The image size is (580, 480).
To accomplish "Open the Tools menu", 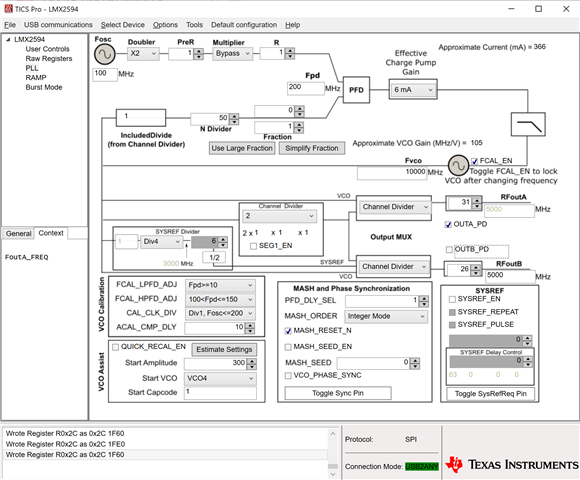I will click(x=195, y=25).
